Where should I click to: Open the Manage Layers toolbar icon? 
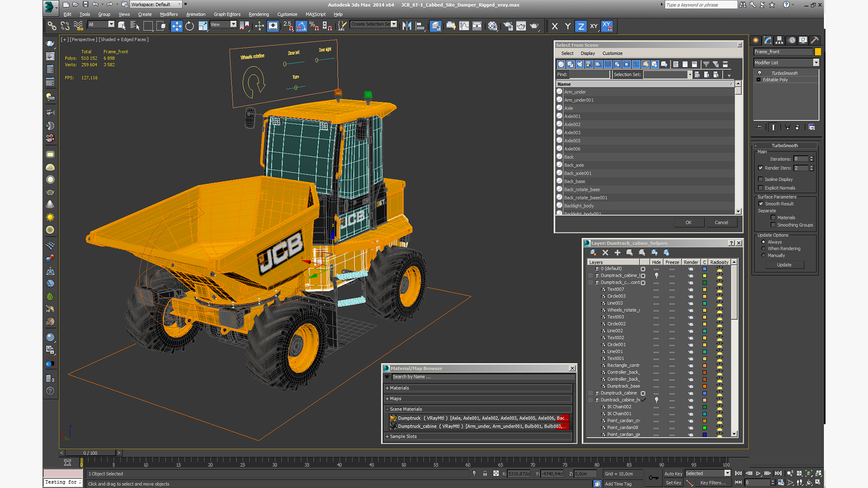436,26
